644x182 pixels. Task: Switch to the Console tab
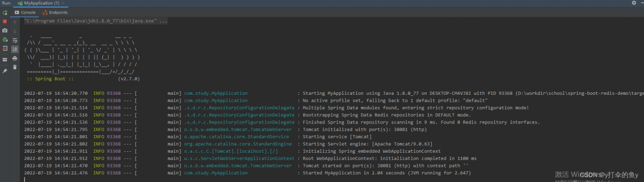[x=25, y=12]
